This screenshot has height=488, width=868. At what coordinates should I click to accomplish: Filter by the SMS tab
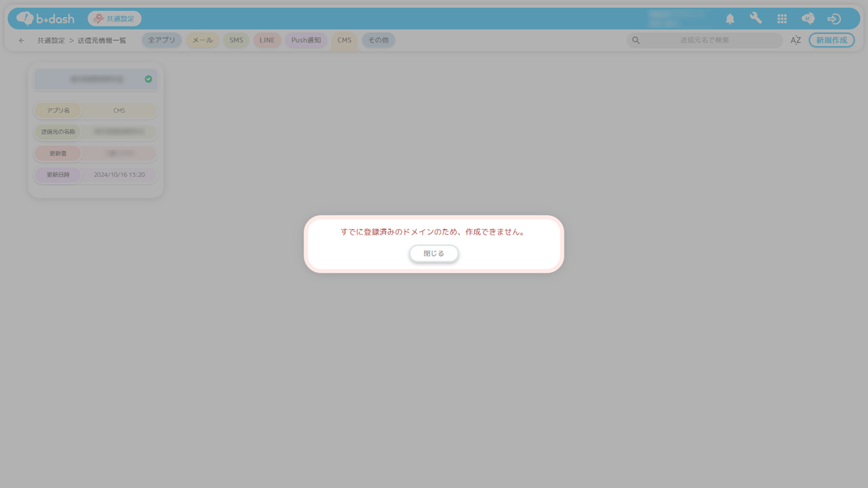(x=236, y=40)
